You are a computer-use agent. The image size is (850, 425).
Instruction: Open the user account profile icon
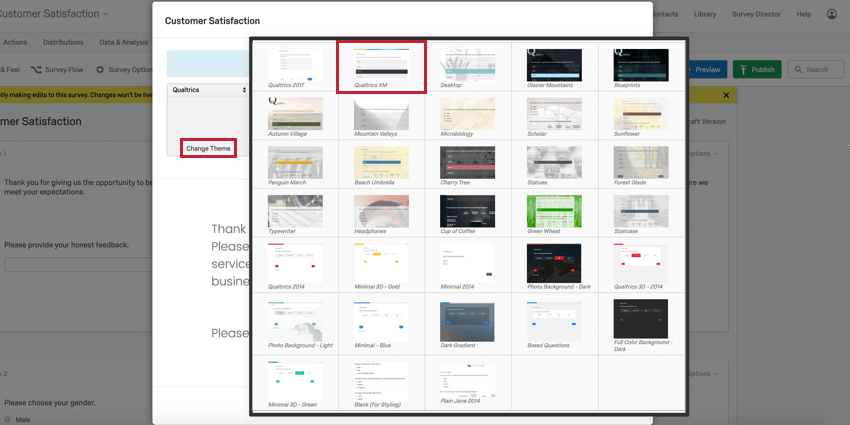click(x=832, y=14)
